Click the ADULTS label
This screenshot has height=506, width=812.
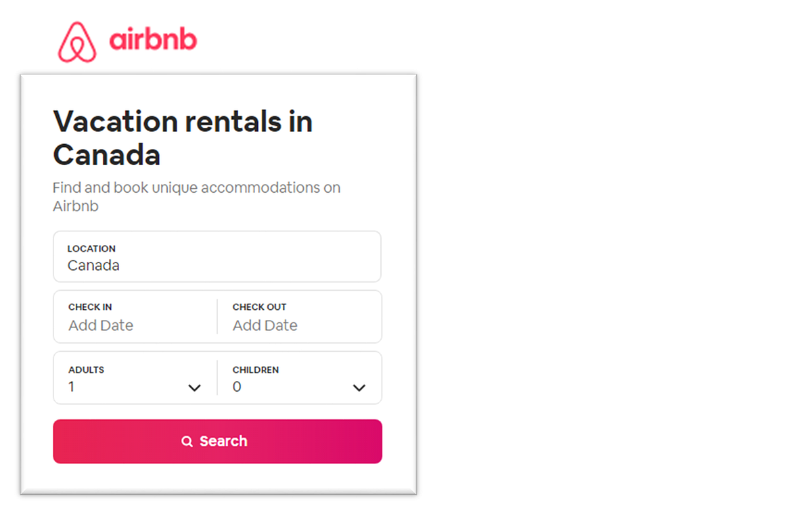tap(86, 370)
